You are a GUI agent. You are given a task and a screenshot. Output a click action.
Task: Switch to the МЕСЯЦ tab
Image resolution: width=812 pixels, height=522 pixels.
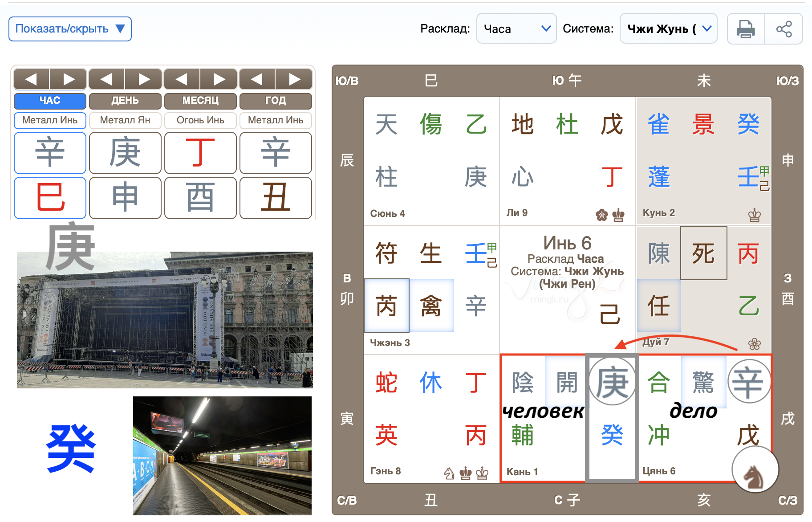point(200,101)
